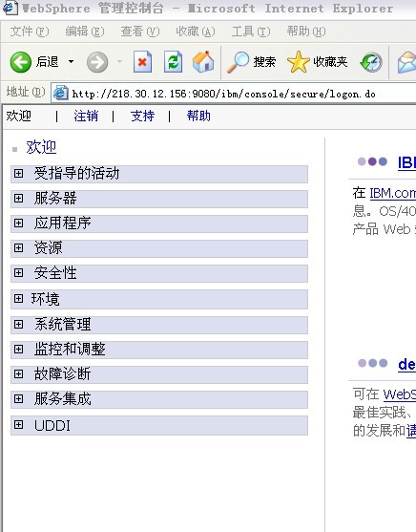The image size is (416, 532).
Task: Click the 支持 support link
Action: click(x=142, y=116)
